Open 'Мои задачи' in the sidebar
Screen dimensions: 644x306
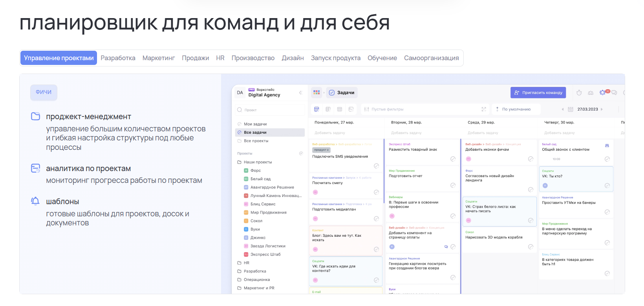(255, 124)
